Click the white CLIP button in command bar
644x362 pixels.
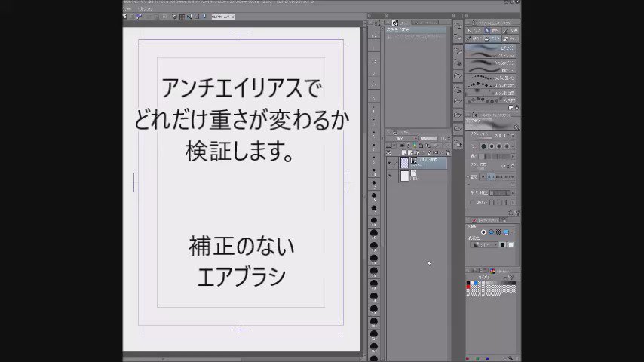[223, 17]
